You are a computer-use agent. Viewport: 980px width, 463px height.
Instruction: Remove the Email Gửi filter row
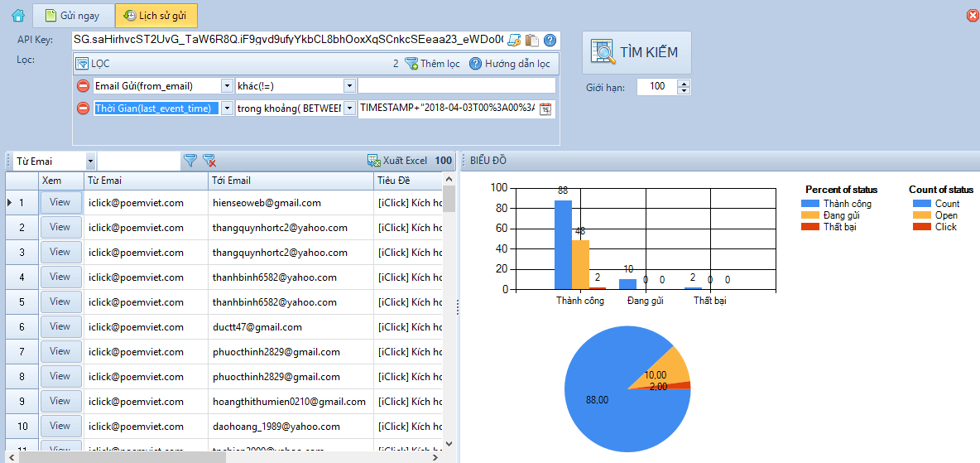click(x=83, y=85)
